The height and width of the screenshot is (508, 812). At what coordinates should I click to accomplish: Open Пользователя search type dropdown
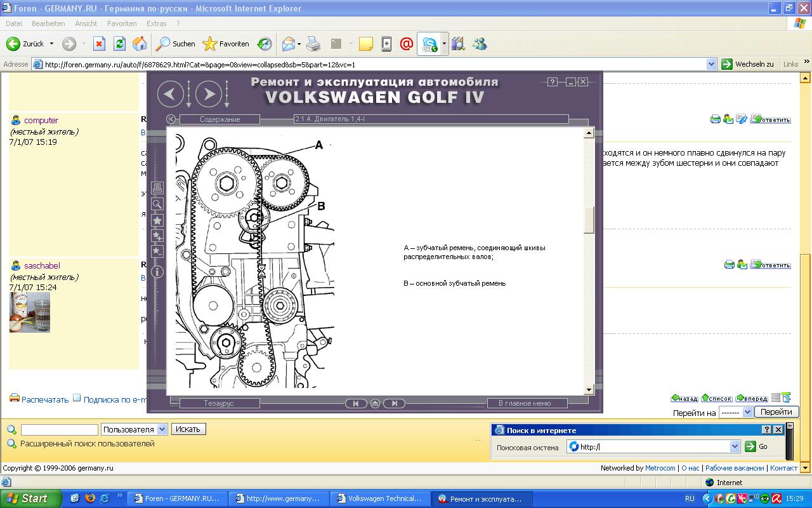tap(134, 429)
